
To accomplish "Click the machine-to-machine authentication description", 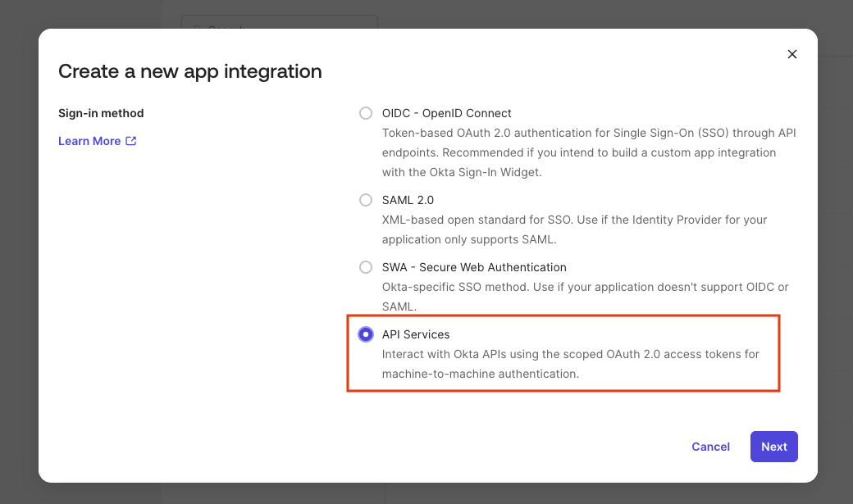I will click(570, 364).
